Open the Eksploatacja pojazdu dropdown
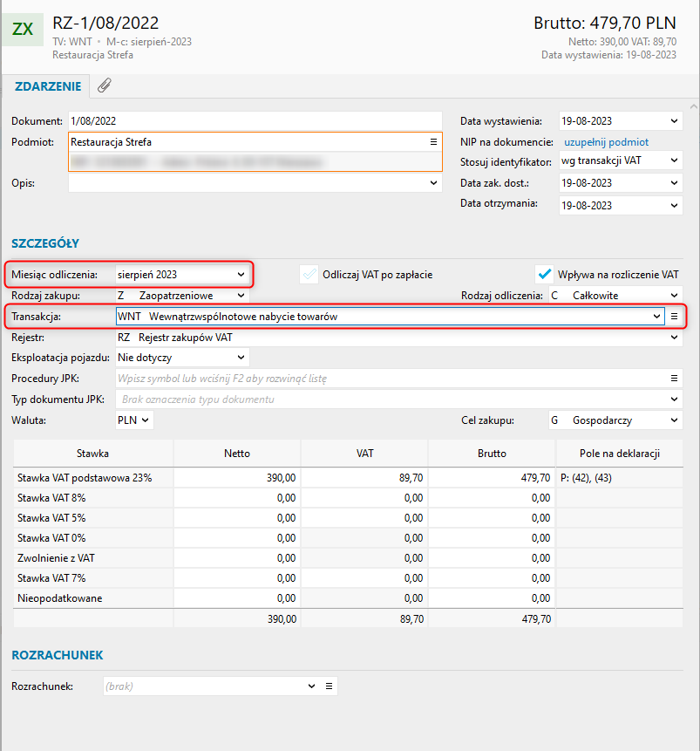This screenshot has width=700, height=751. [241, 357]
